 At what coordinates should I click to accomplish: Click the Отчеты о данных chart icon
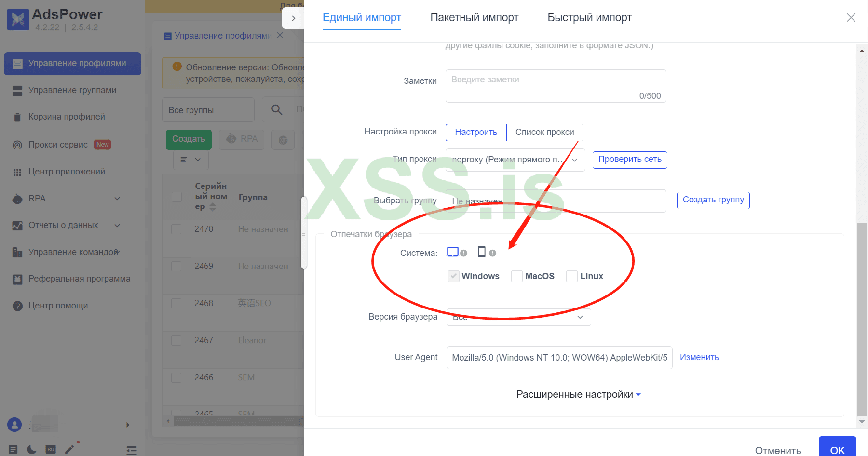pyautogui.click(x=17, y=226)
